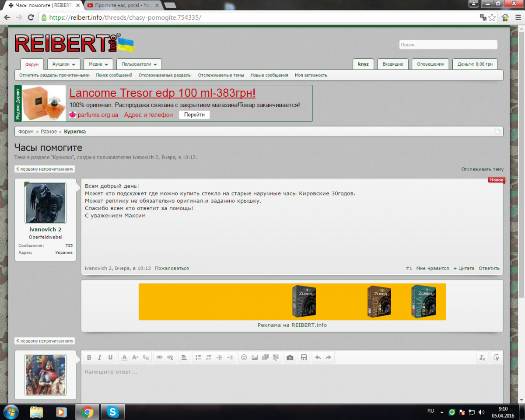Open the knyz account tab
Viewport: 525px width, 420px height.
click(x=363, y=64)
